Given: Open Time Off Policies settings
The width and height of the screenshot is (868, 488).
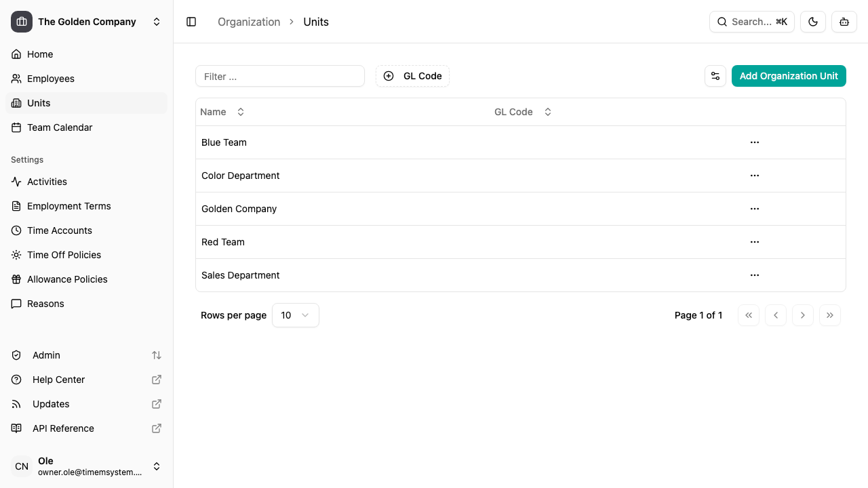Looking at the screenshot, I should click(64, 255).
